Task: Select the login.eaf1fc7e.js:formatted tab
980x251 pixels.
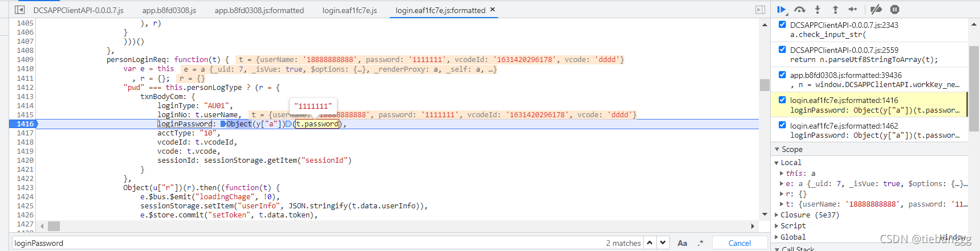Action: [441, 10]
